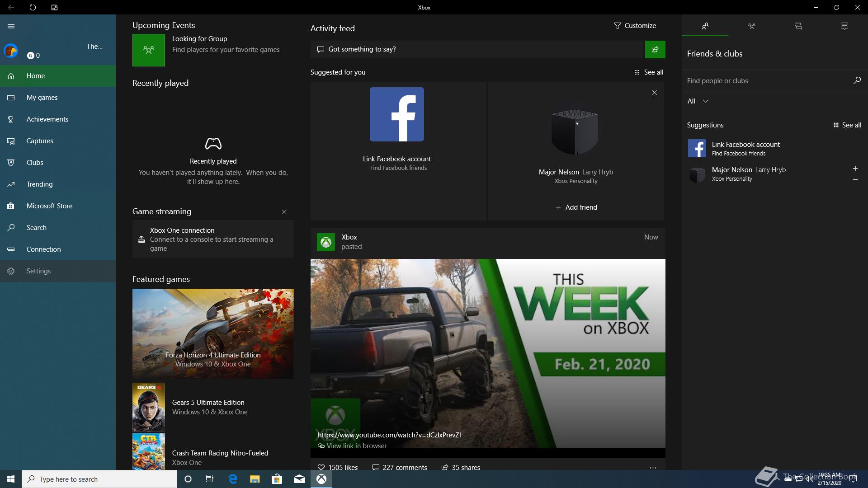The height and width of the screenshot is (488, 868).
Task: Click Customize activity feed filter
Action: (x=635, y=26)
